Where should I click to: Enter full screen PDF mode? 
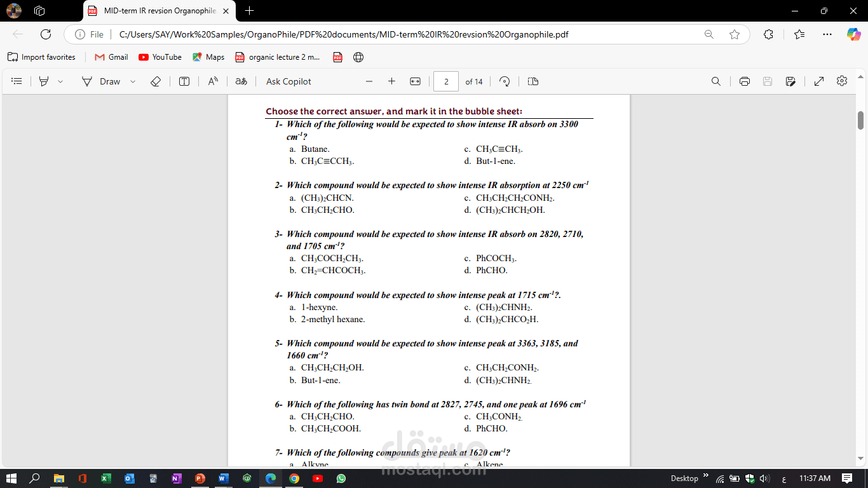[x=819, y=81]
